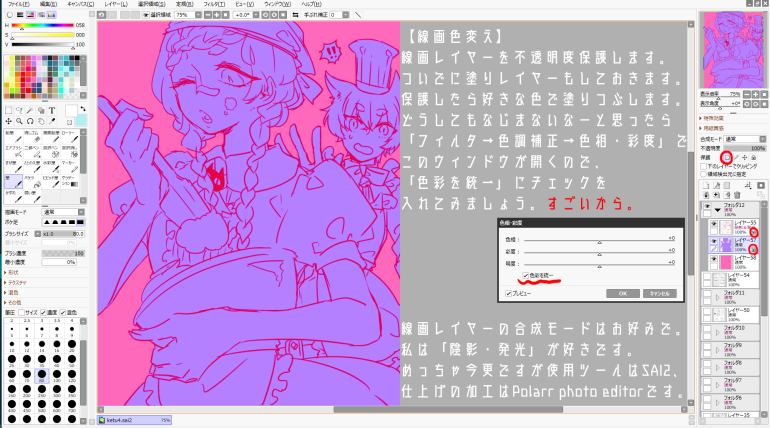Click OK in the hue saturation dialog

click(x=623, y=294)
